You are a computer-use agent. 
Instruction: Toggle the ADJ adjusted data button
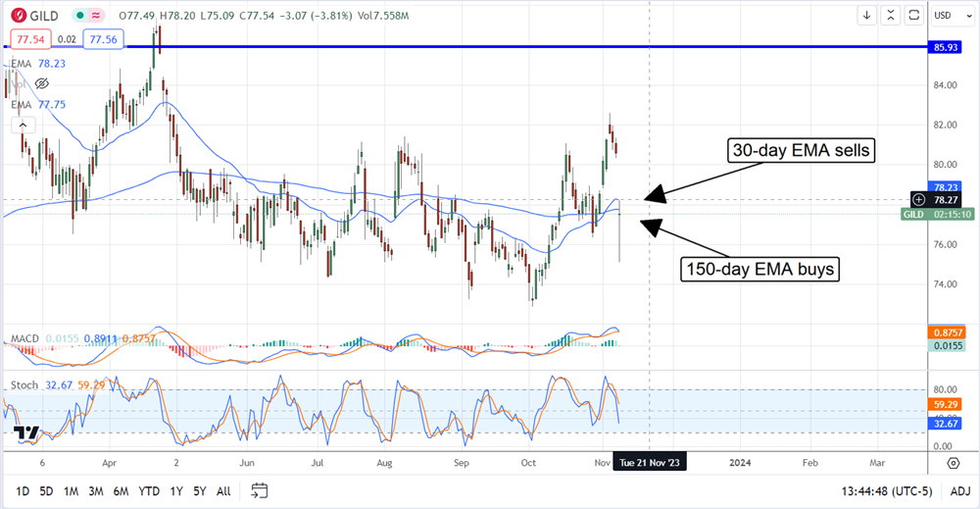point(960,491)
